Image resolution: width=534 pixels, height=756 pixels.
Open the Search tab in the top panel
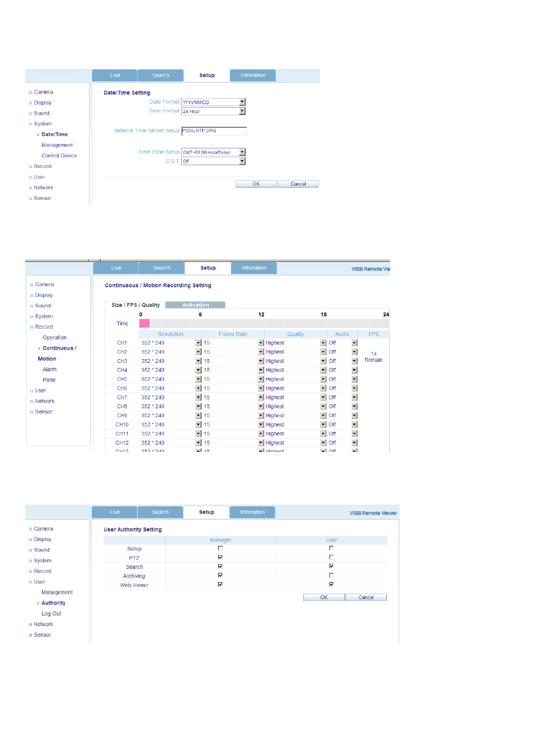[161, 76]
